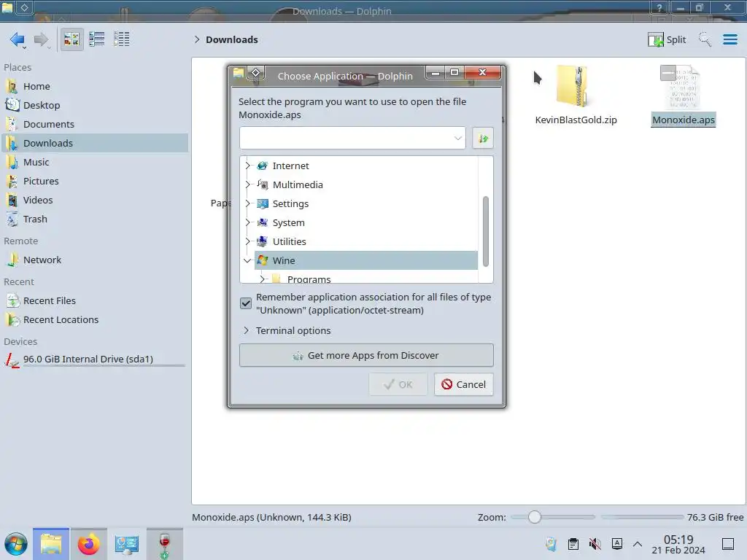Screen dimensions: 747x560
Task: Click the keyboard layout tray icon
Action: point(617,544)
